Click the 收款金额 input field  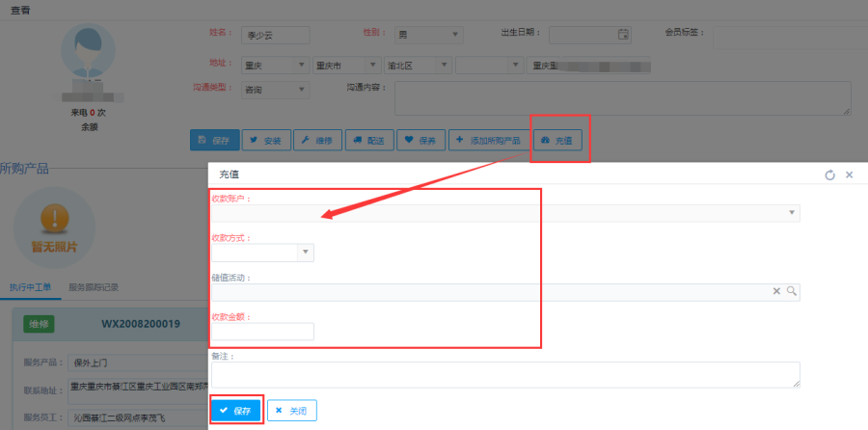tap(262, 332)
